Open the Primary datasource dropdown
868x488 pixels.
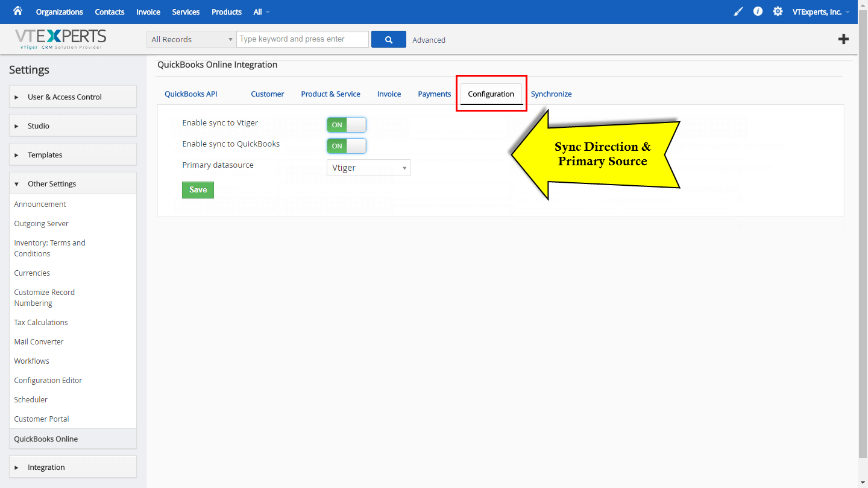coord(368,168)
